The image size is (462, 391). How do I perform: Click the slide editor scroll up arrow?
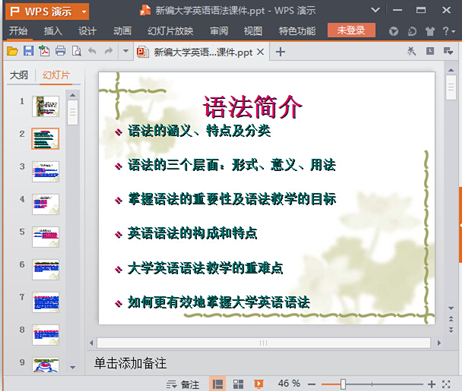coord(451,70)
